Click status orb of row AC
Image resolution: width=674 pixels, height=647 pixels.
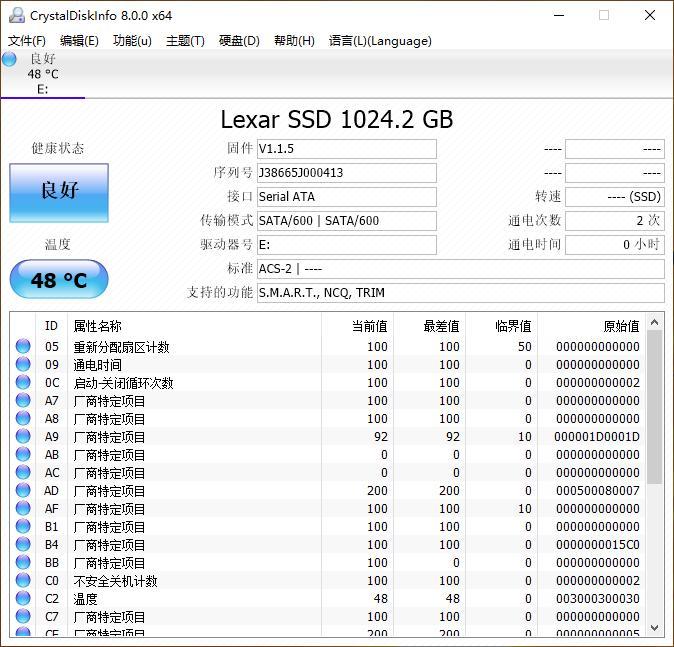click(23, 472)
